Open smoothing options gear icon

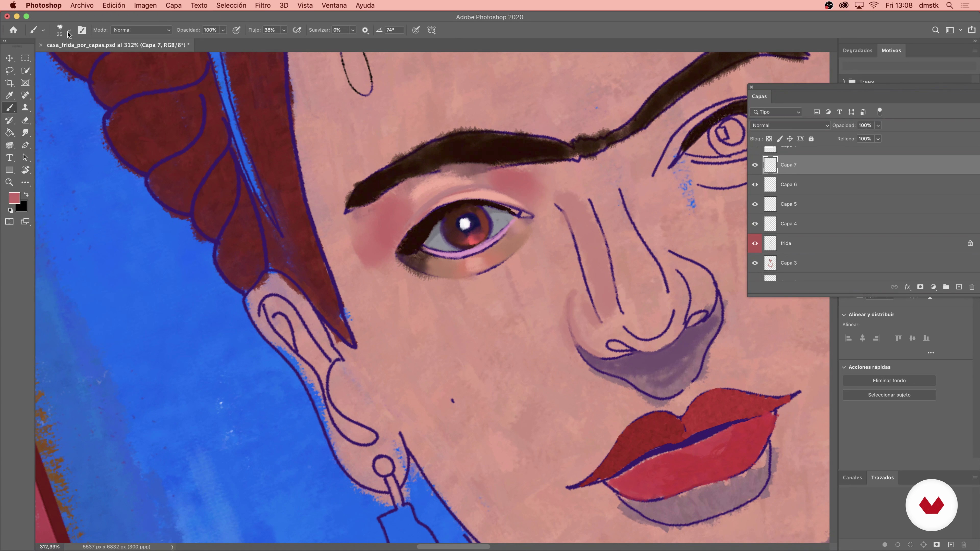pyautogui.click(x=365, y=30)
